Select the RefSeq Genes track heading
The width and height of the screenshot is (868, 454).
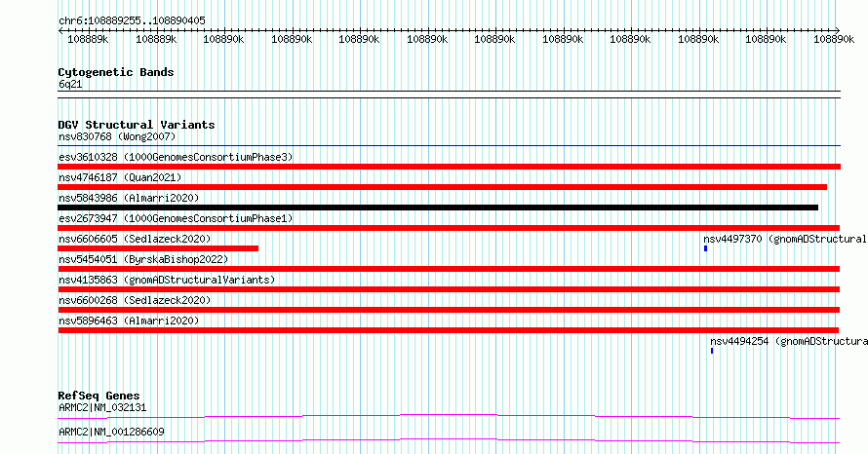99,396
